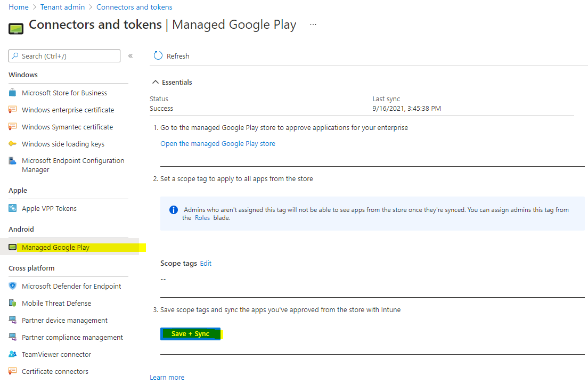This screenshot has width=588, height=384.
Task: Go to Home breadcrumb
Action: pyautogui.click(x=19, y=7)
